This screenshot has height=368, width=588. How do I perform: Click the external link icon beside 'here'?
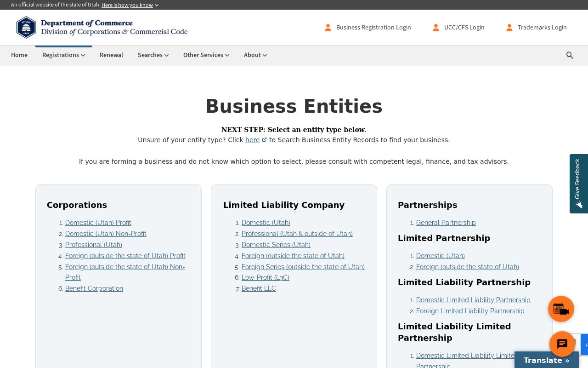point(264,140)
